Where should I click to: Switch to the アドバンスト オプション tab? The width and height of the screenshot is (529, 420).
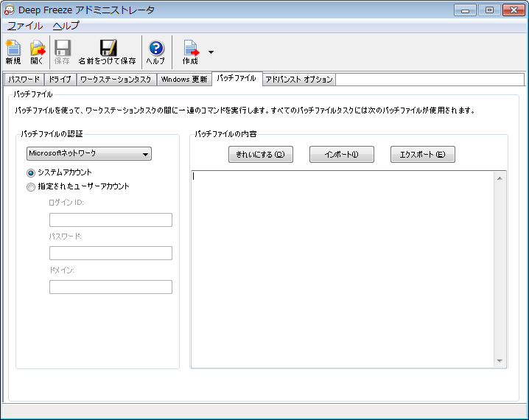[x=299, y=80]
